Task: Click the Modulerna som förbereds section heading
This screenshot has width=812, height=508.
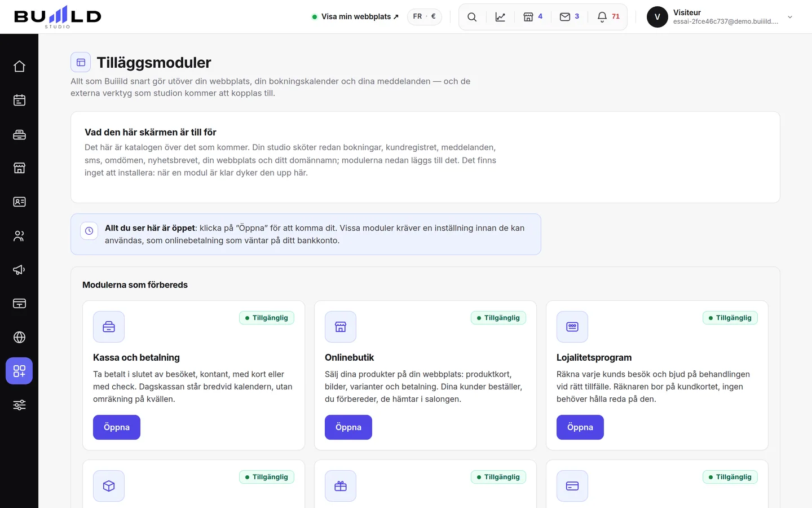Action: pyautogui.click(x=135, y=285)
